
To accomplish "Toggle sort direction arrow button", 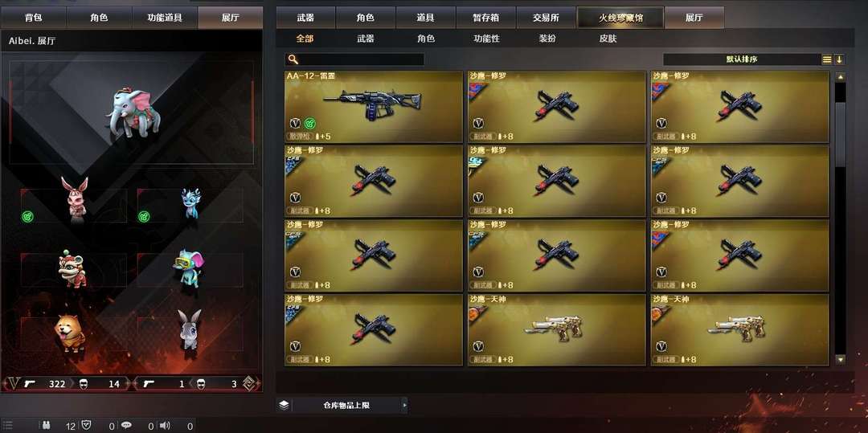I will point(839,59).
